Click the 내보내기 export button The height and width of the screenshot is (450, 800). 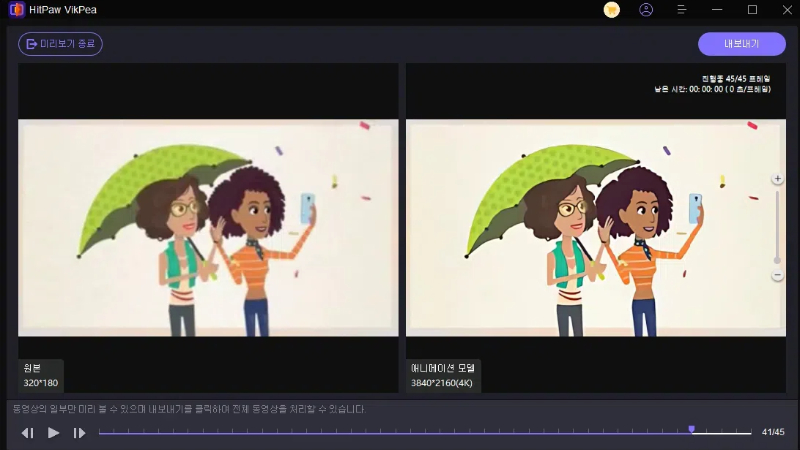[741, 44]
